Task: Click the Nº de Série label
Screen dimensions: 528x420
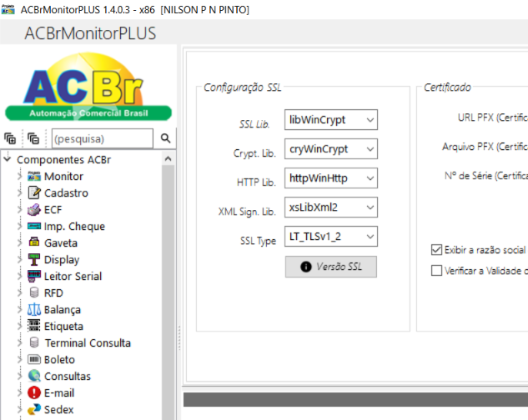Action: coord(486,176)
